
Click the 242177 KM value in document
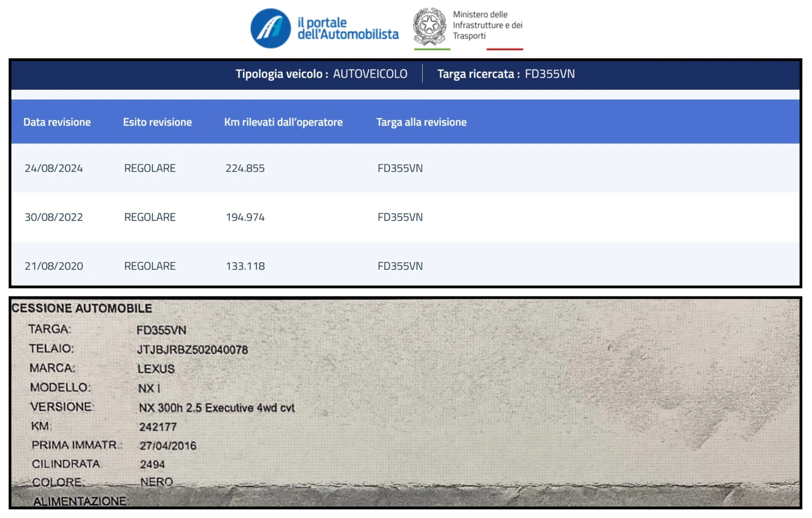[158, 427]
